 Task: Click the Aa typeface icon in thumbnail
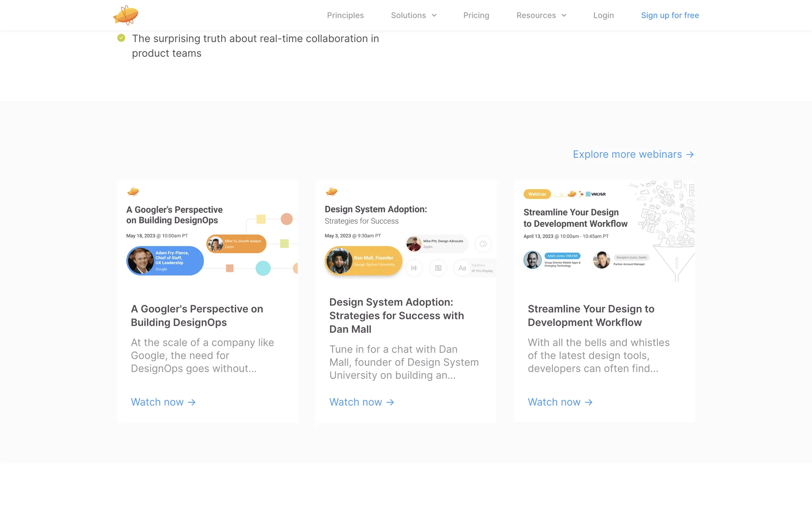pyautogui.click(x=462, y=268)
